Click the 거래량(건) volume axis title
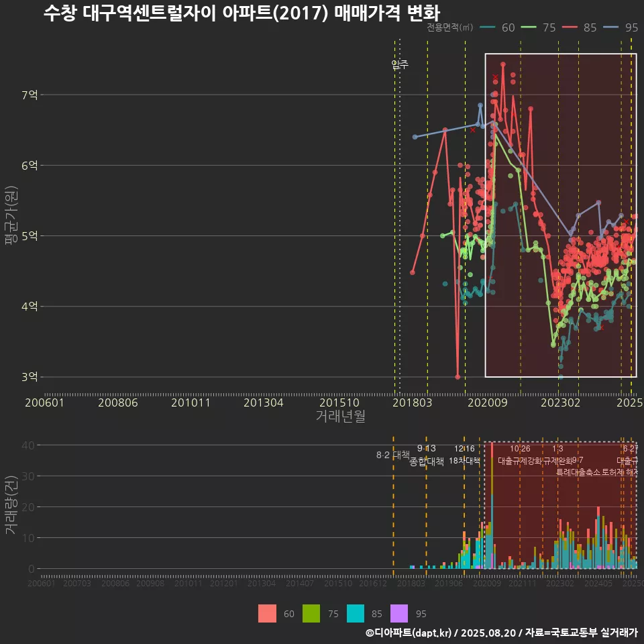 [x=11, y=504]
